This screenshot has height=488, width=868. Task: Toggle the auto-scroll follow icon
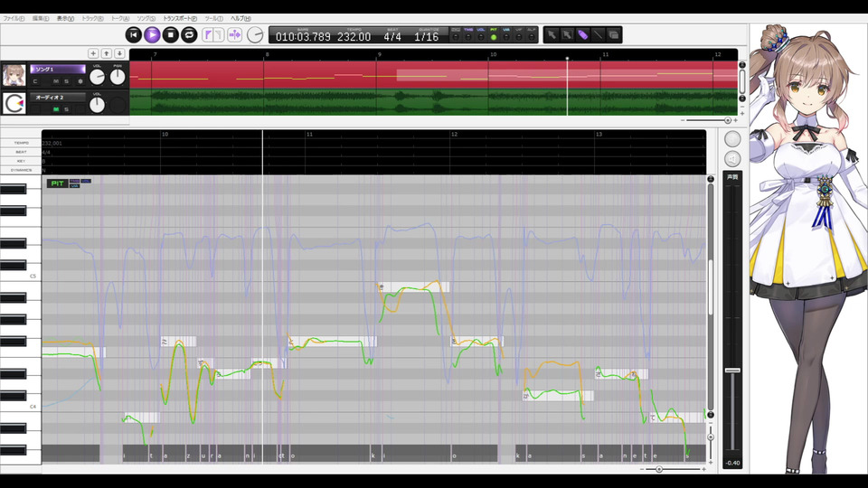click(235, 35)
